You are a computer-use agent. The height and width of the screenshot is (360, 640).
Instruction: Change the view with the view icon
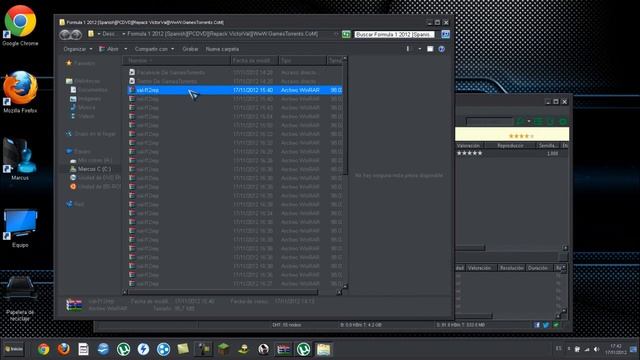pos(408,49)
